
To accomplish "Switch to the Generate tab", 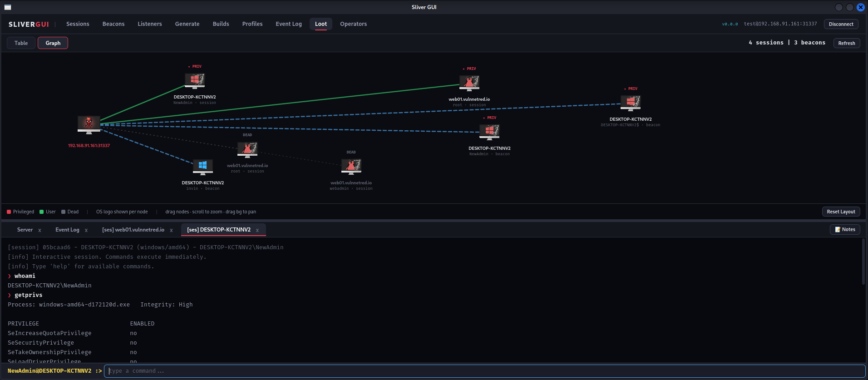I will pyautogui.click(x=187, y=24).
